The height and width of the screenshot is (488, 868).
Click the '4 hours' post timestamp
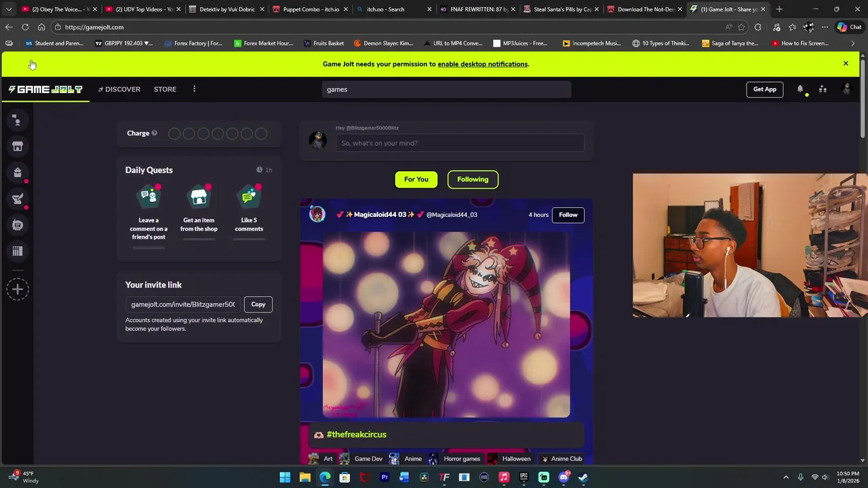pyautogui.click(x=538, y=215)
